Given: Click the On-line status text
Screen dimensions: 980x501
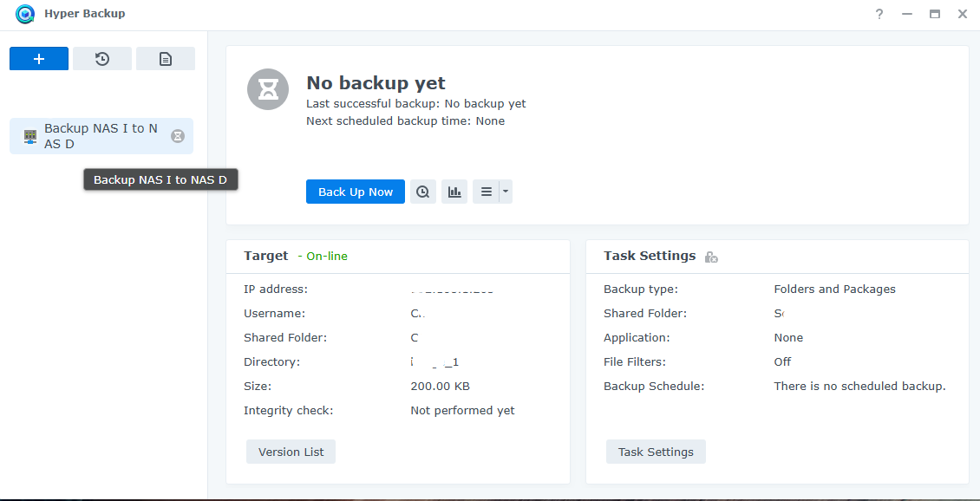Looking at the screenshot, I should point(327,256).
